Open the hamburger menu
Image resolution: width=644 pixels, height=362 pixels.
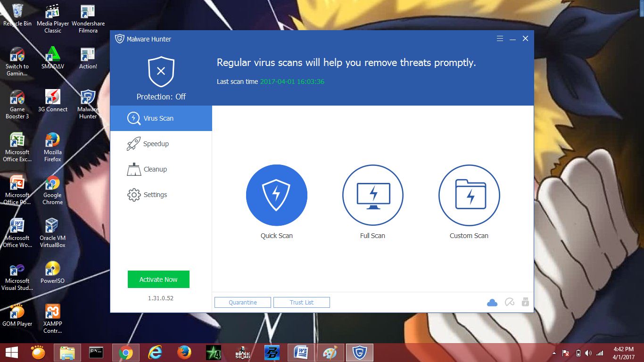click(500, 38)
